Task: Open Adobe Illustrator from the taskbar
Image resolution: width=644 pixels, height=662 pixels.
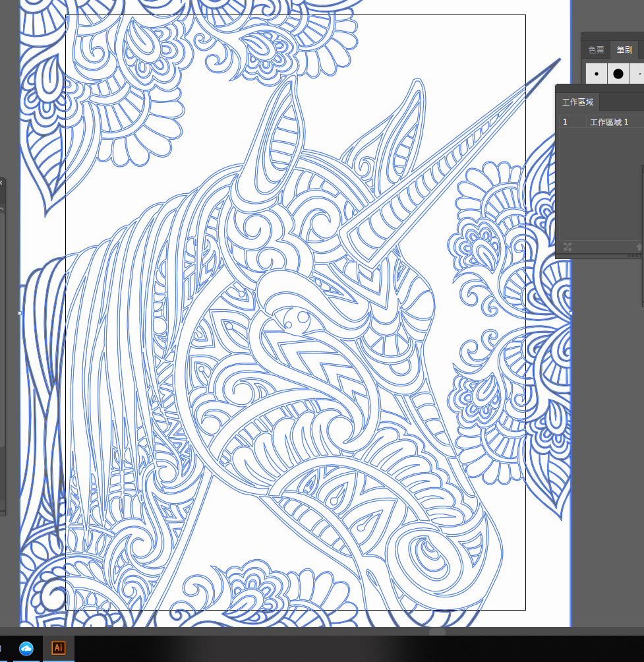Action: point(58,648)
